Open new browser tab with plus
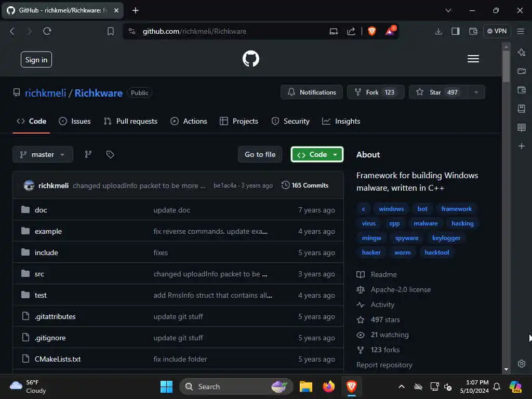 pyautogui.click(x=136, y=10)
